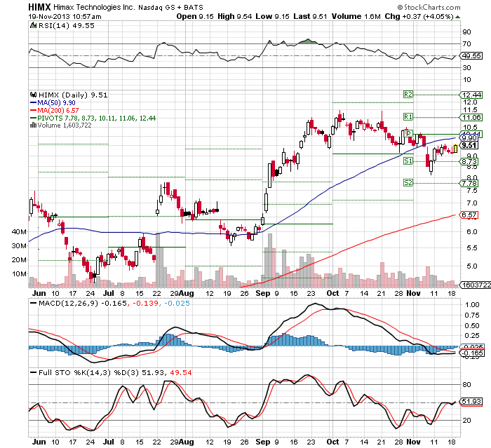Click the 40M volume axis label
The width and height of the screenshot is (491, 448).
click(19, 232)
